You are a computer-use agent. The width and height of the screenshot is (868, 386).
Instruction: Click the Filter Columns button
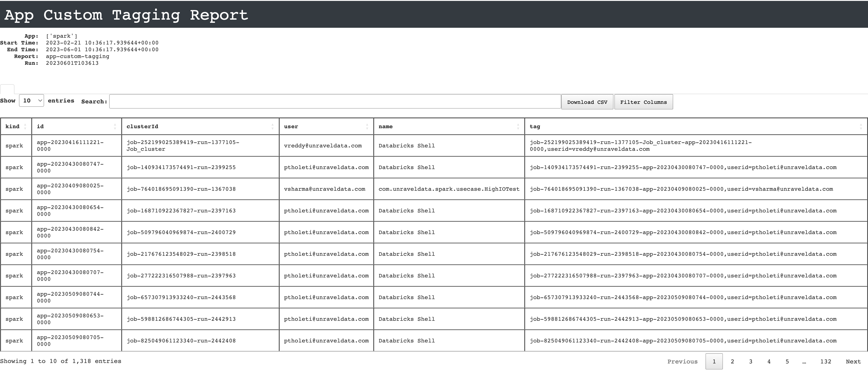click(x=644, y=102)
